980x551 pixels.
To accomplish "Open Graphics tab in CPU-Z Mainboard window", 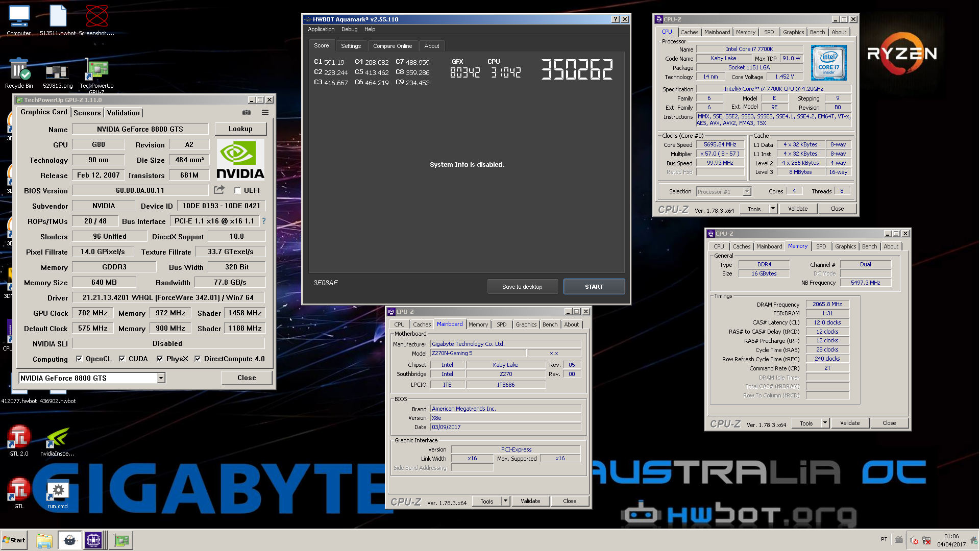I will click(x=526, y=324).
